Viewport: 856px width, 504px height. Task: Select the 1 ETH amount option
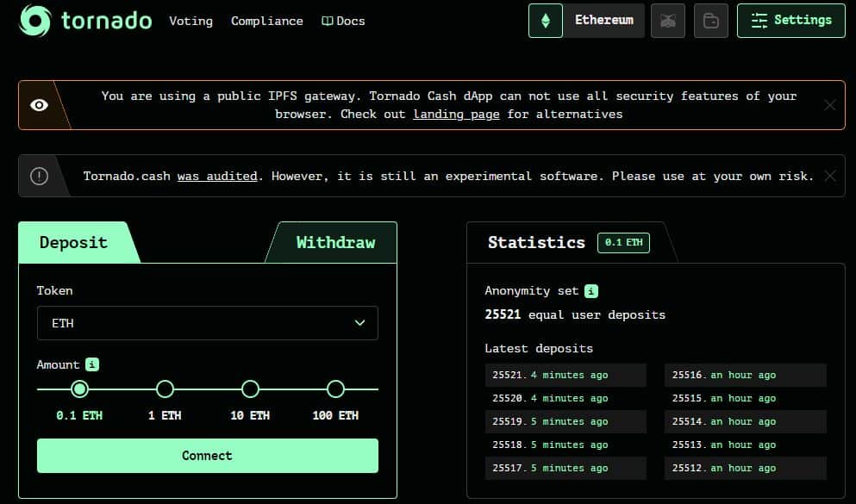165,389
